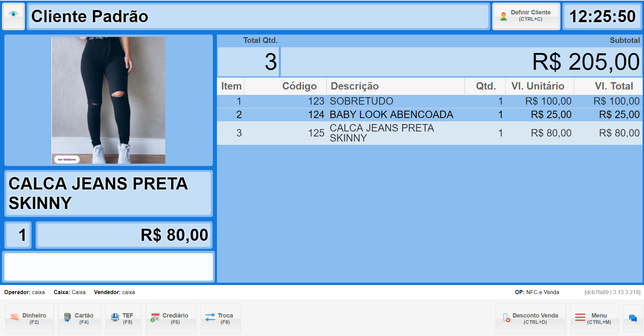Click the Item column header
Viewport: 644px width, 336px height.
[x=231, y=86]
